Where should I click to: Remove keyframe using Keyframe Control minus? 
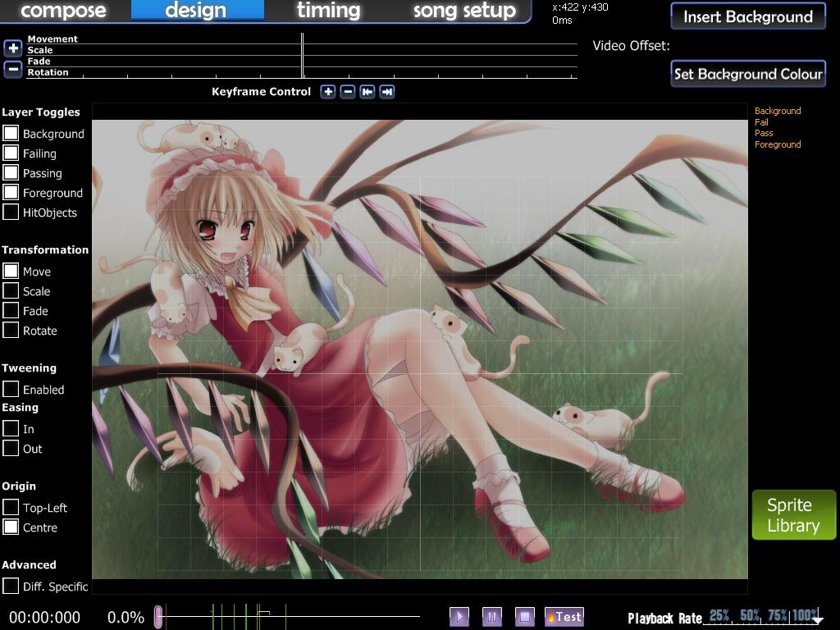[348, 92]
